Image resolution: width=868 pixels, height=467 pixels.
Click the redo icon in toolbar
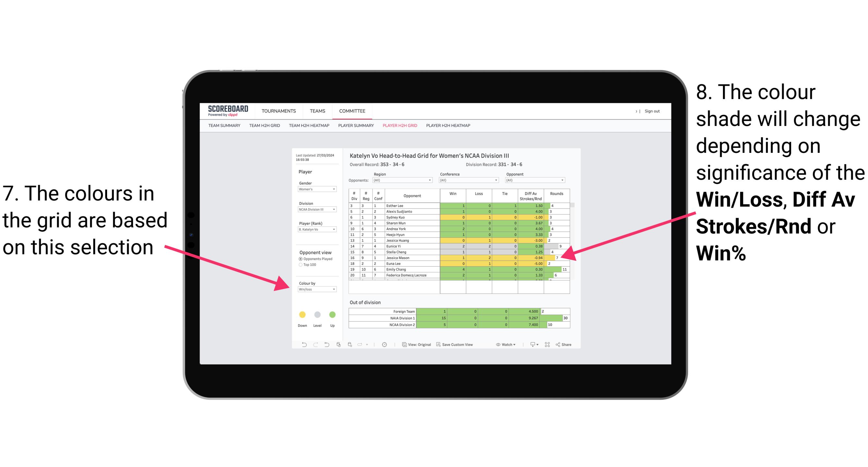[x=314, y=345]
